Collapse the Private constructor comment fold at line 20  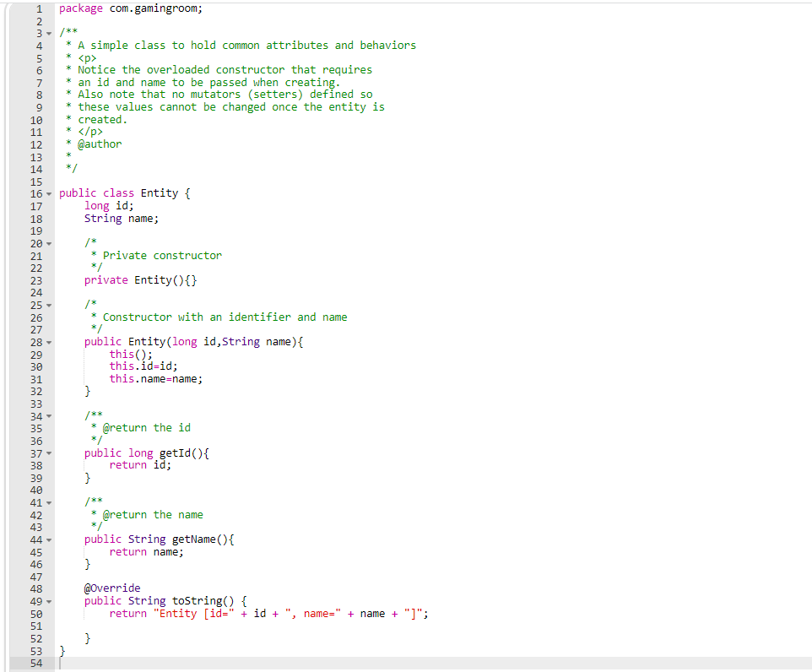pyautogui.click(x=49, y=243)
